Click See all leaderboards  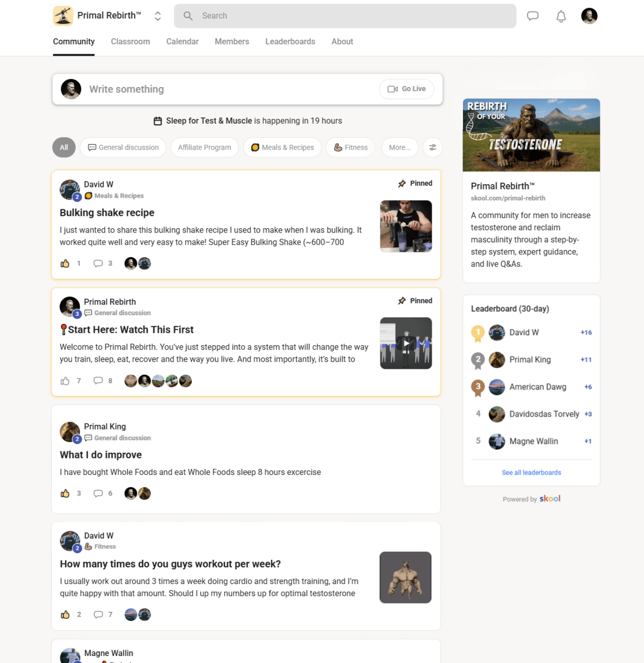point(531,473)
